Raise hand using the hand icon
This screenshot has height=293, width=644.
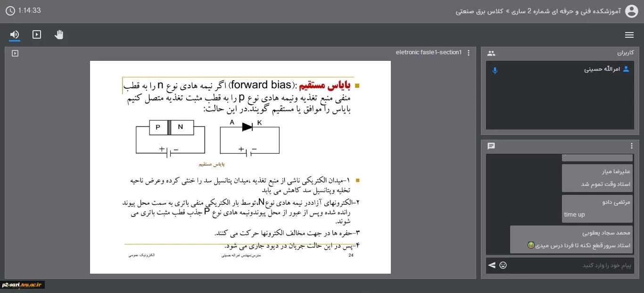(58, 34)
